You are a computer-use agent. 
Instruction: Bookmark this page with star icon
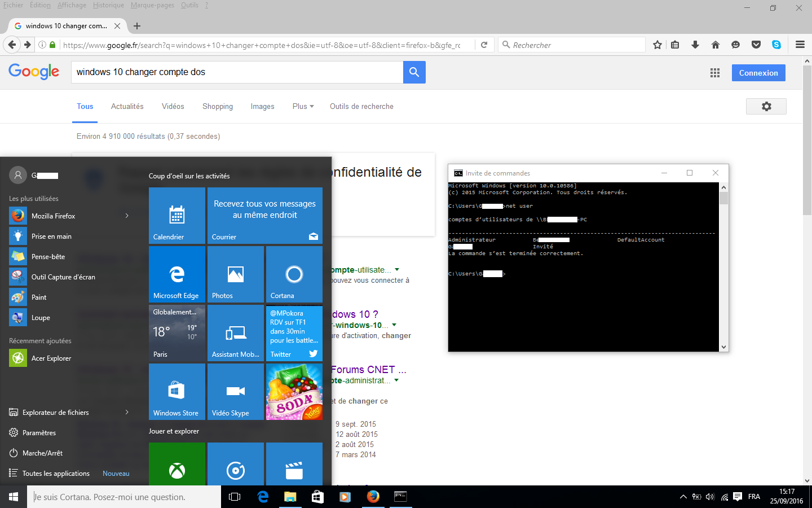(x=657, y=45)
